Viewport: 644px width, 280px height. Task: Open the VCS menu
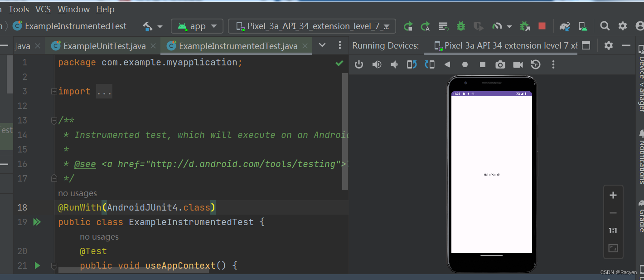pyautogui.click(x=43, y=9)
